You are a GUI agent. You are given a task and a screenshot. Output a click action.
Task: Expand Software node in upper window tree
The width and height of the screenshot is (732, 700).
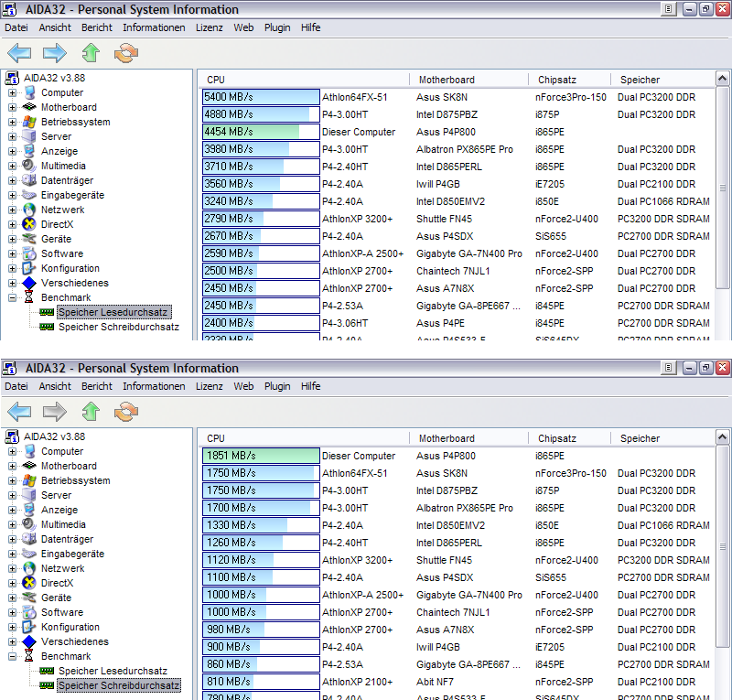(12, 253)
